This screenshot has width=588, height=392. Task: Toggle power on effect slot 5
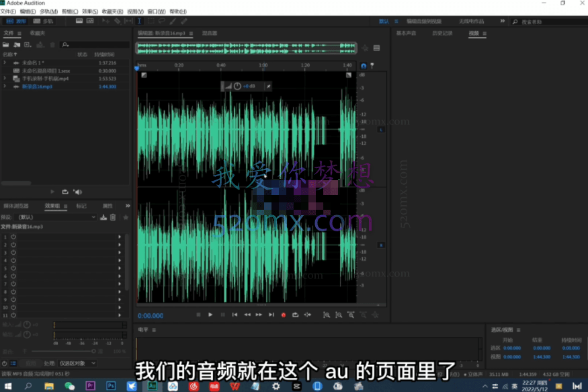point(13,269)
